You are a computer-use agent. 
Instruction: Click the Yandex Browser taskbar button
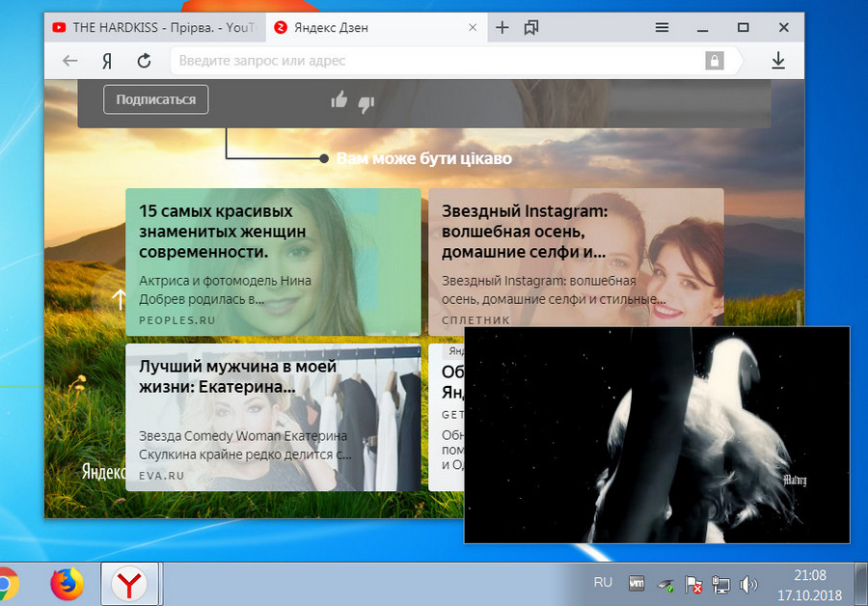point(129,585)
